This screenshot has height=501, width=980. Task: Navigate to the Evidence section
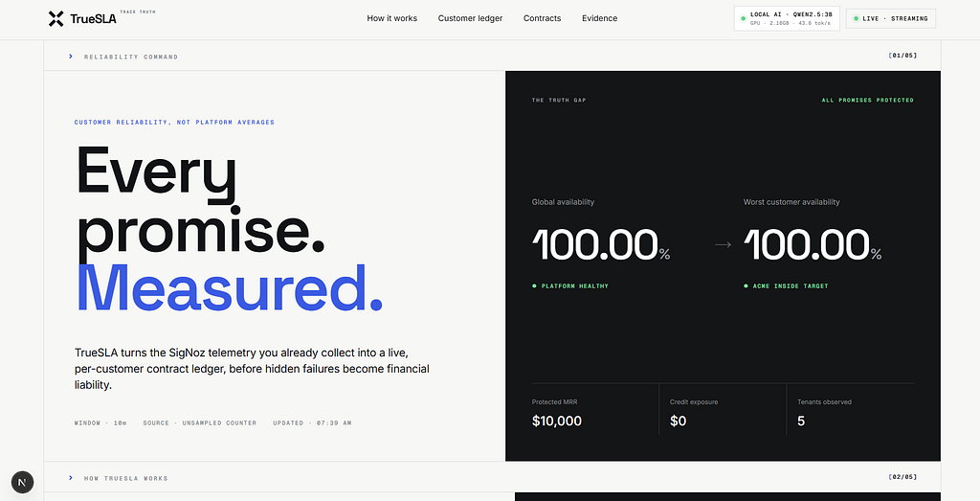click(x=599, y=18)
